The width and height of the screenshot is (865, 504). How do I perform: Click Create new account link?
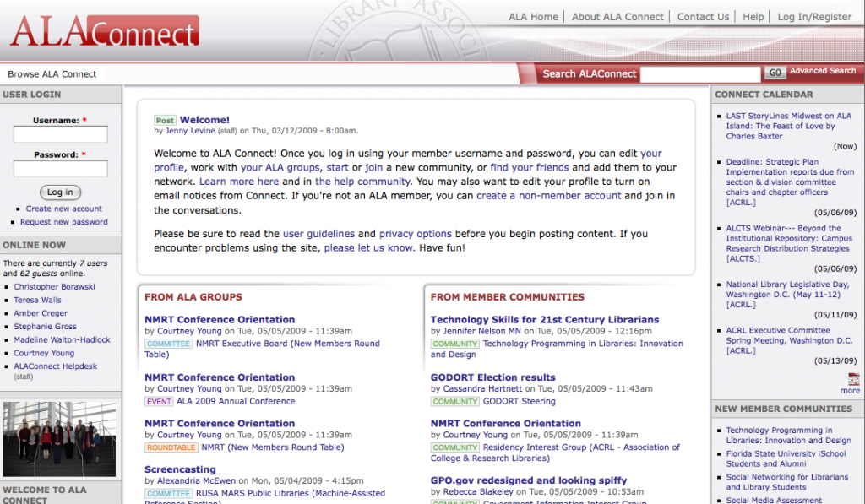63,209
